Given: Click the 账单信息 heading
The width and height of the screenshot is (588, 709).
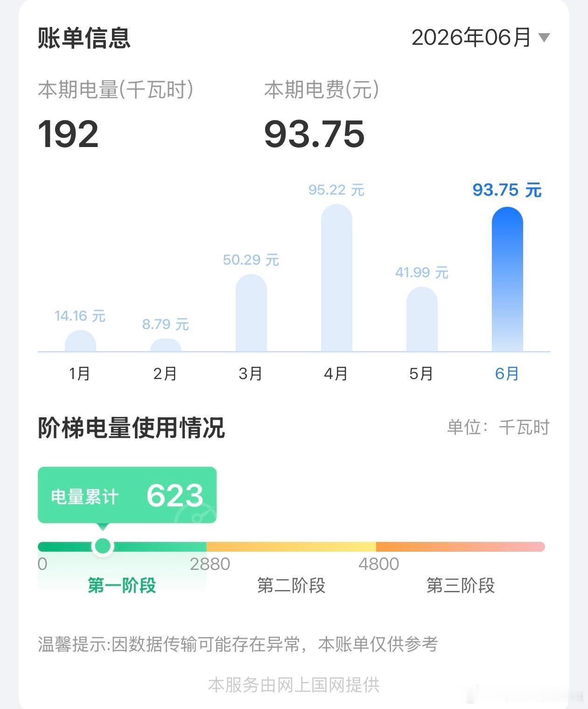Looking at the screenshot, I should tap(84, 38).
